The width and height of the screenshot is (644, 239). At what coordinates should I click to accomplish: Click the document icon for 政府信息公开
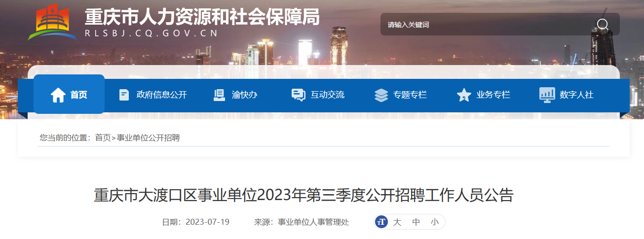pyautogui.click(x=124, y=95)
